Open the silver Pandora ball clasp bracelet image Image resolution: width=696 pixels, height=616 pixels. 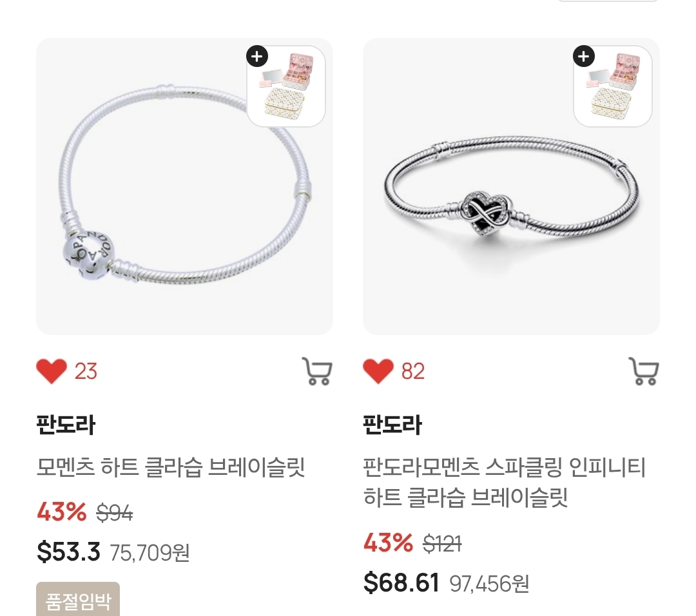[x=185, y=186]
